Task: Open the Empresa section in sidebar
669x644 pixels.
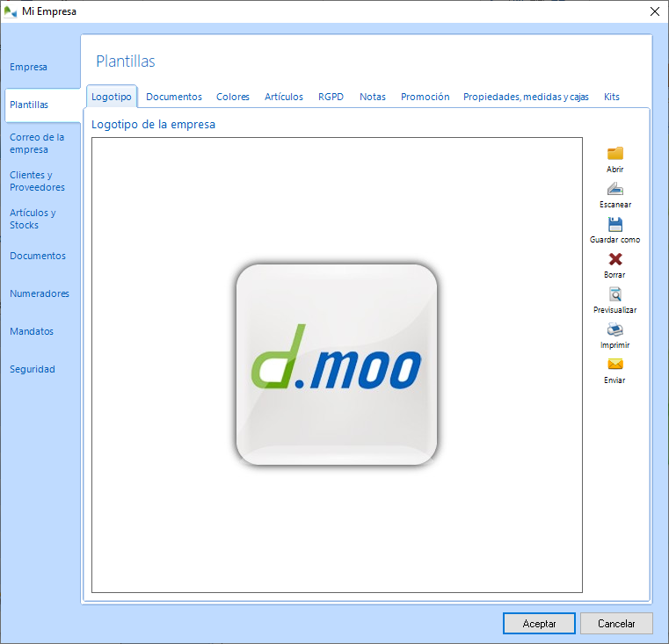Action: coord(29,67)
